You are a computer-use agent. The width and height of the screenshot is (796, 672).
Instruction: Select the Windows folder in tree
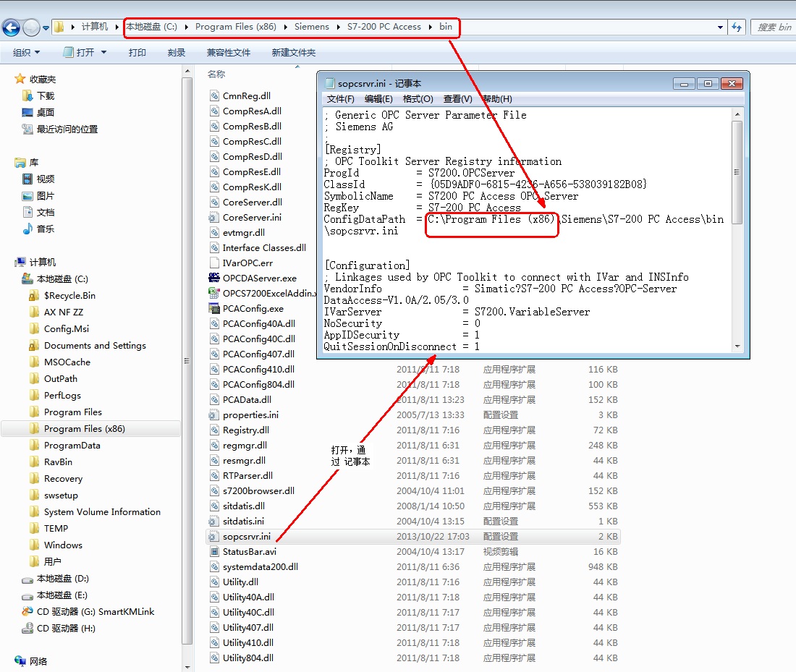click(x=56, y=545)
